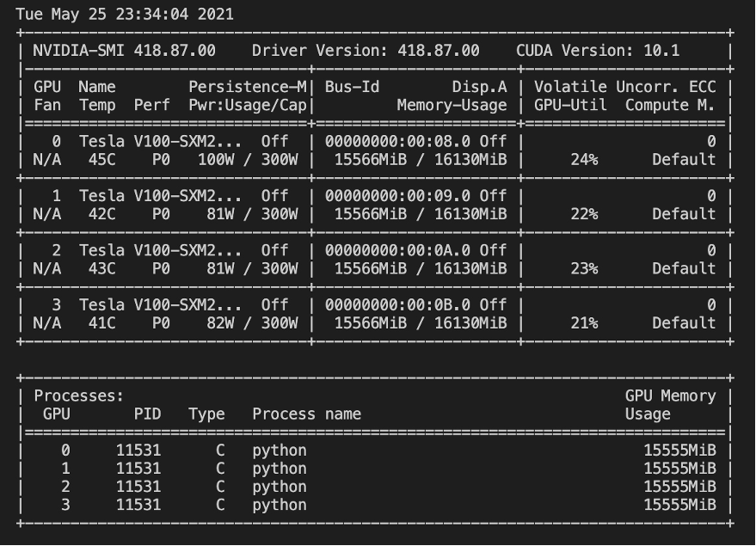The image size is (756, 546).
Task: Click the 42C temperature of GPU 1
Action: 101,214
